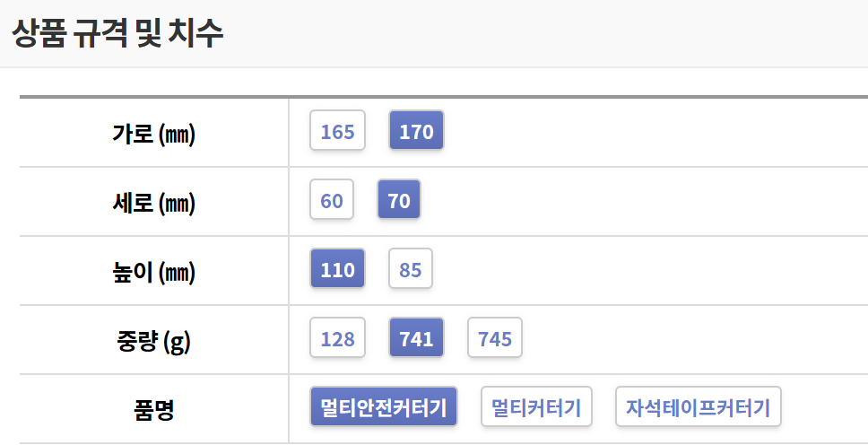
Task: Select the 165 width option
Action: tap(337, 132)
